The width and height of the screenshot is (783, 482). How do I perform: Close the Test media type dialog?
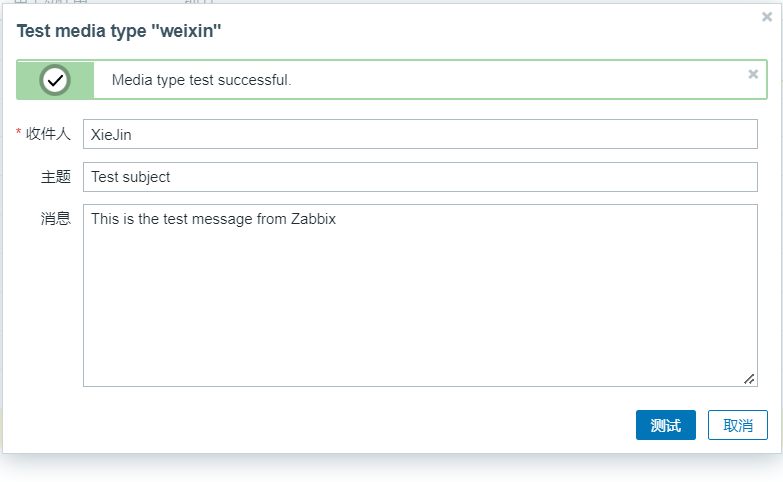tap(767, 17)
